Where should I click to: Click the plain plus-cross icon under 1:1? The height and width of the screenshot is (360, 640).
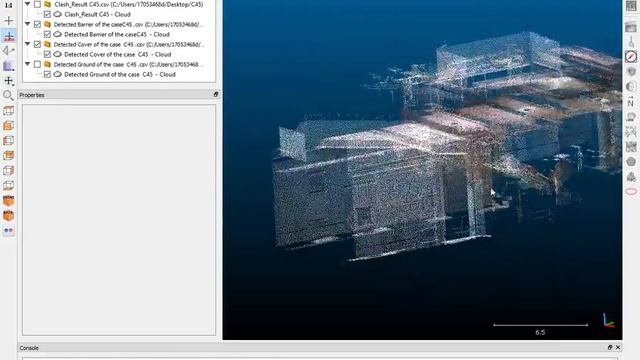(x=8, y=20)
